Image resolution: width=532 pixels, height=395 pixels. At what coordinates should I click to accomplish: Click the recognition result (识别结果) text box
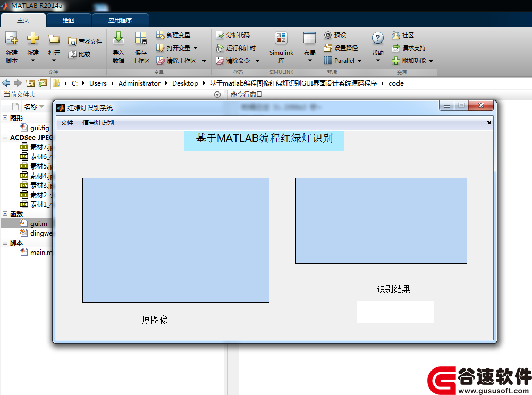click(395, 312)
